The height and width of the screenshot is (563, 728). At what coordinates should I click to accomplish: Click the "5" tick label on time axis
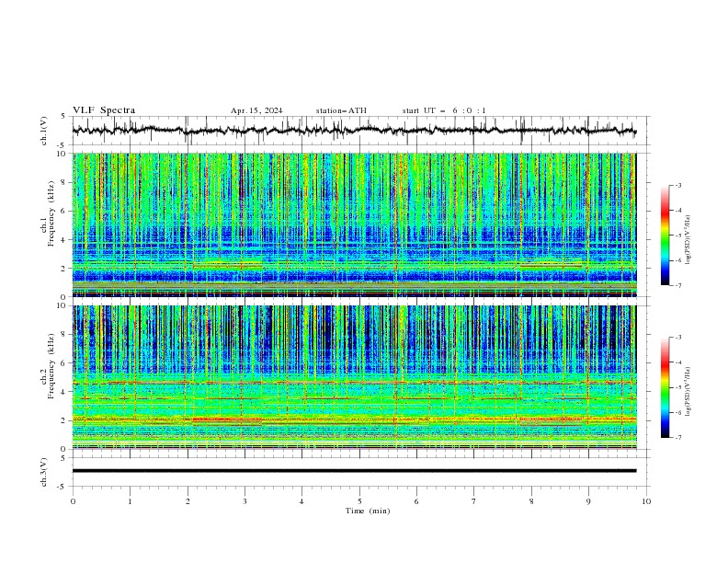(359, 501)
